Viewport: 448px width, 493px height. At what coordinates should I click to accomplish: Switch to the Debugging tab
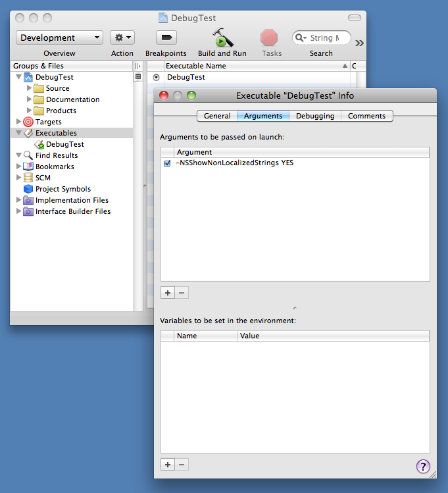click(314, 116)
